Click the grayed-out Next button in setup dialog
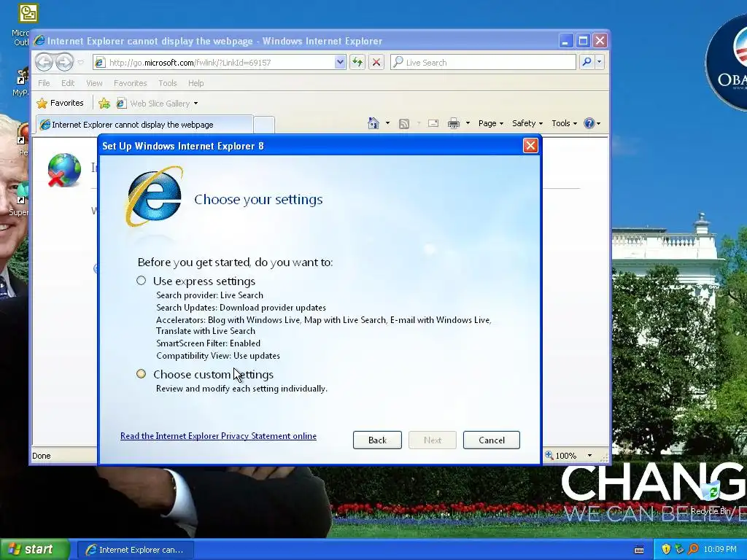 pos(433,440)
